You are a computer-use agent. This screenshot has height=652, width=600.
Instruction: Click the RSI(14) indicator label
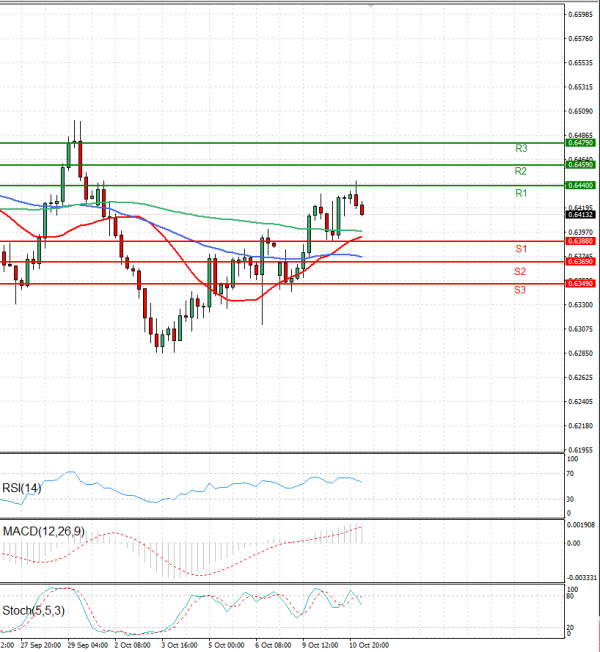coord(22,488)
